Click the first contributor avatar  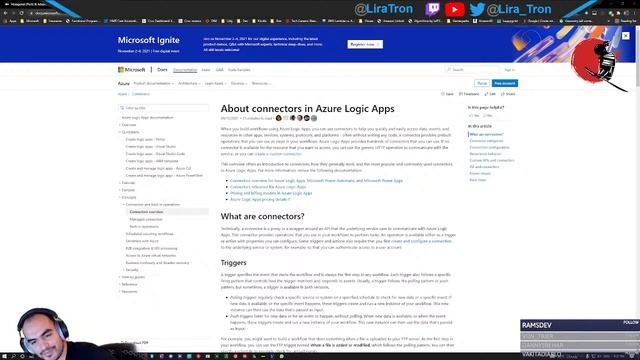pyautogui.click(x=279, y=118)
